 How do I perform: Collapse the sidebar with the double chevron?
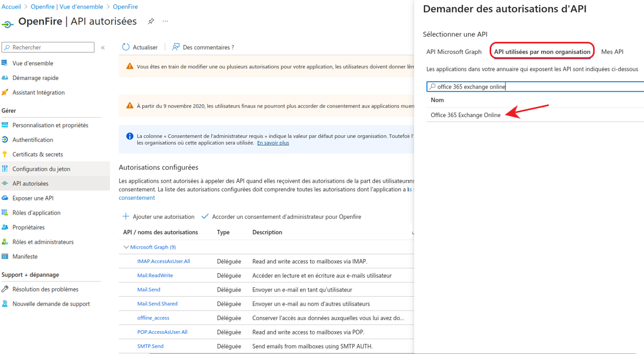(x=103, y=48)
